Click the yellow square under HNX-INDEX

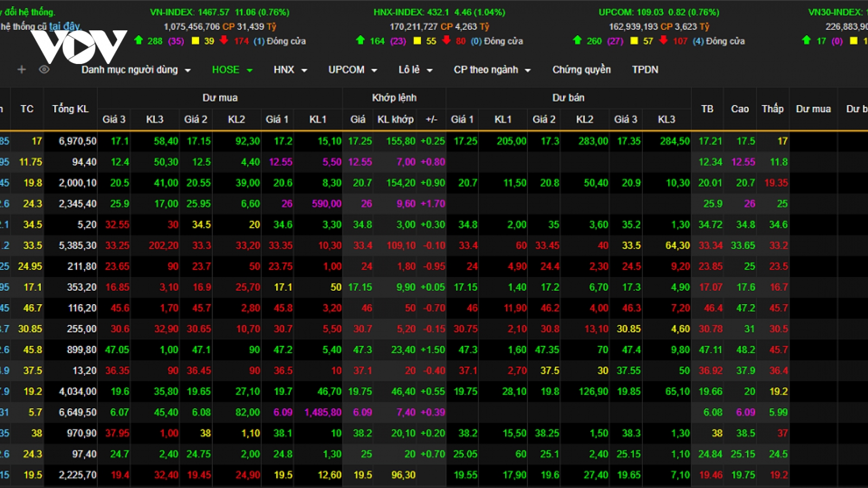[x=417, y=41]
